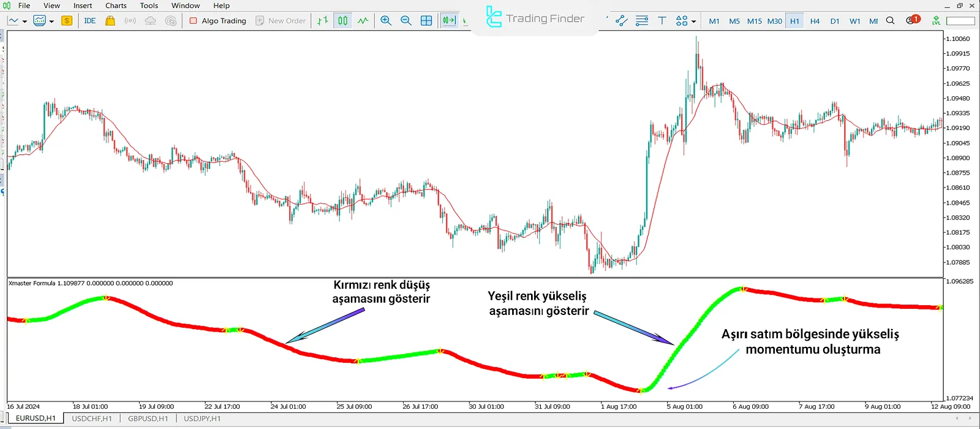
Task: Select the trendline drawing tool
Action: (x=621, y=20)
